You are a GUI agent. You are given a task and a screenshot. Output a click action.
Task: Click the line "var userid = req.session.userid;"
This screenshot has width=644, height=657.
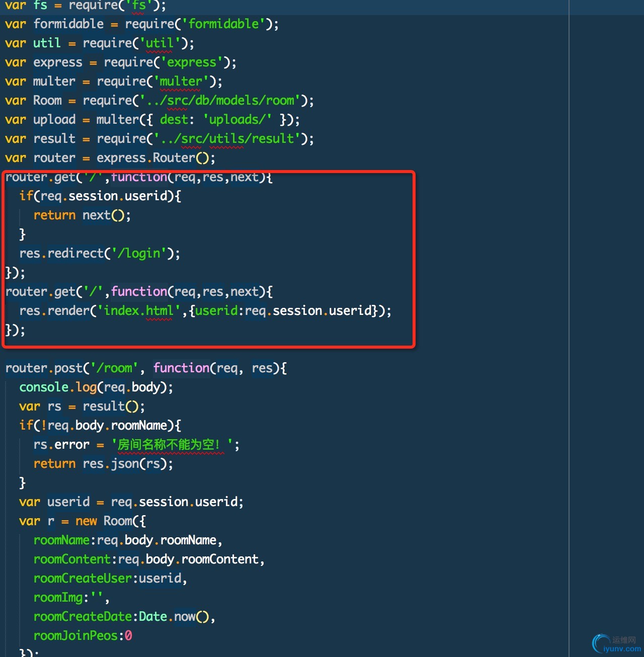[131, 502]
